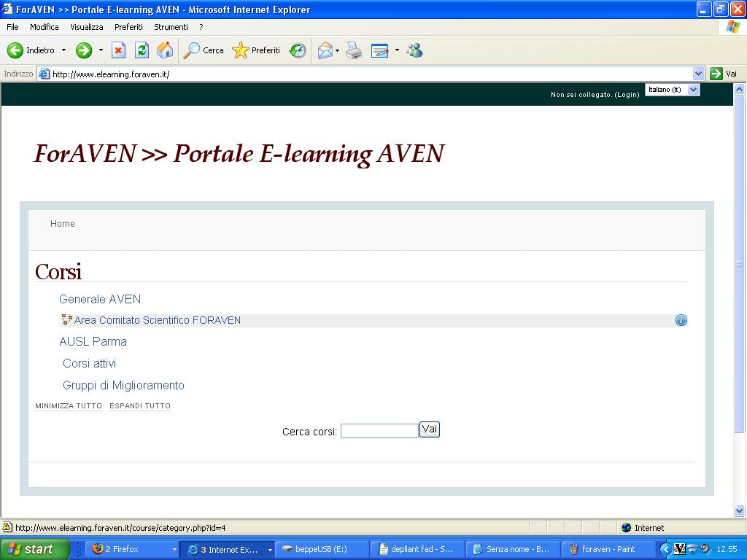Click the Corsi heading text
The width and height of the screenshot is (747, 560).
pos(58,271)
